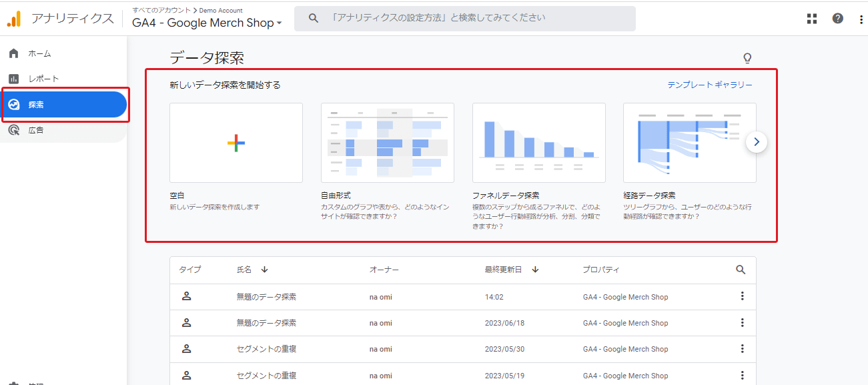This screenshot has height=385, width=868.
Task: Open the help question mark icon
Action: 838,19
